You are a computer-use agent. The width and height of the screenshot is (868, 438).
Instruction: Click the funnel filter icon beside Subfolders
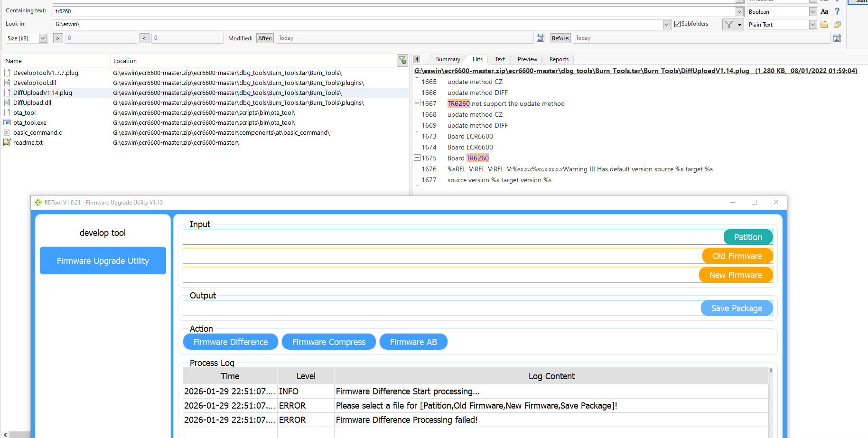[x=729, y=24]
